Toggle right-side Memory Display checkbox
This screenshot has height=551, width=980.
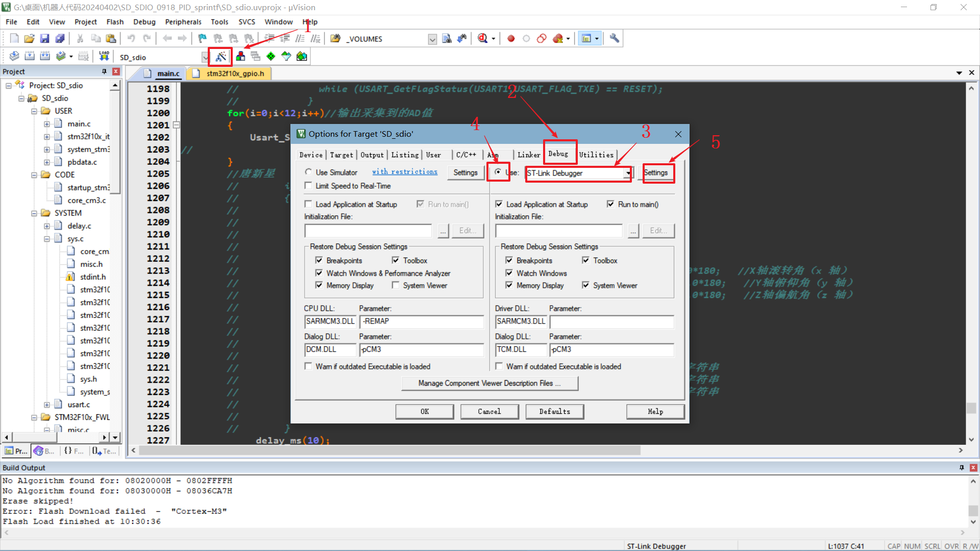pyautogui.click(x=509, y=285)
